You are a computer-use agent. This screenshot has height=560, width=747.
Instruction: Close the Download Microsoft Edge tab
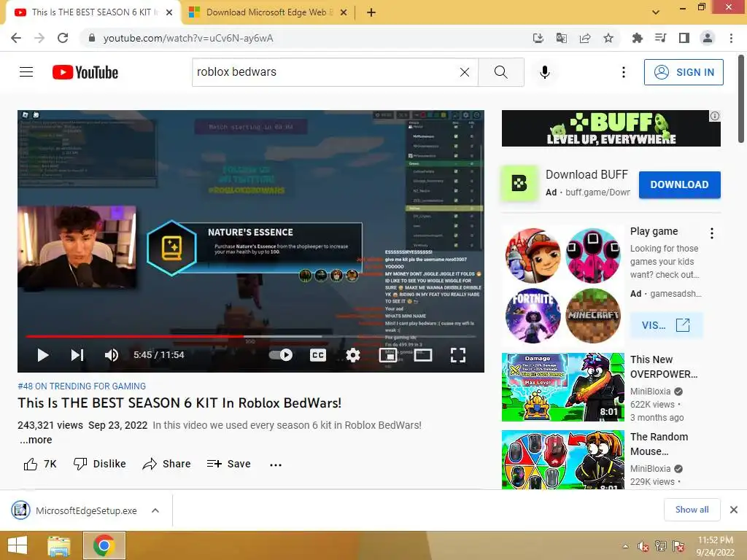click(x=344, y=12)
